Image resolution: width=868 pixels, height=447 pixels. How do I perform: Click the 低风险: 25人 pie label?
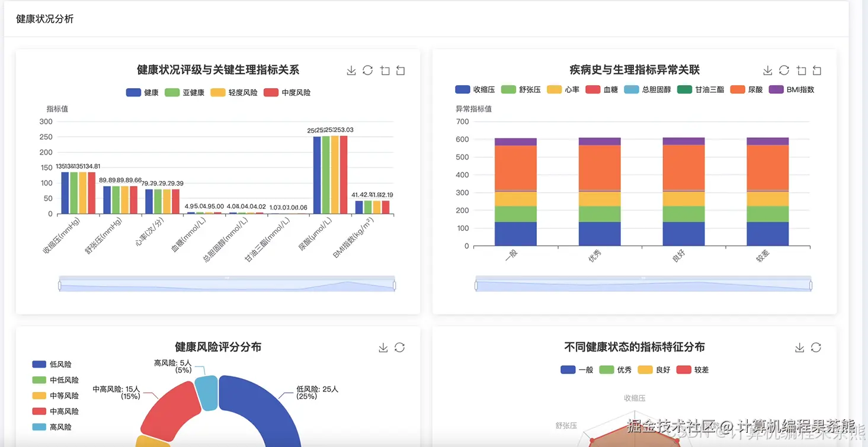317,393
